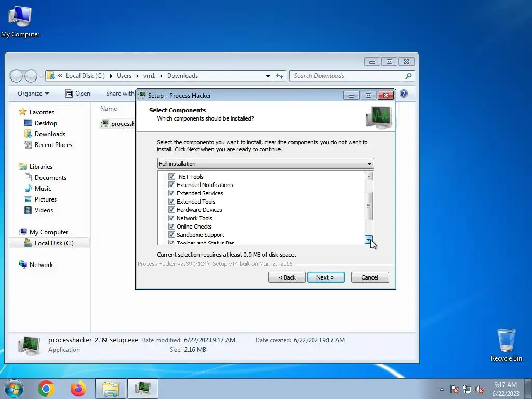
Task: Expand the vm1 breadcrumb arrow
Action: point(161,76)
